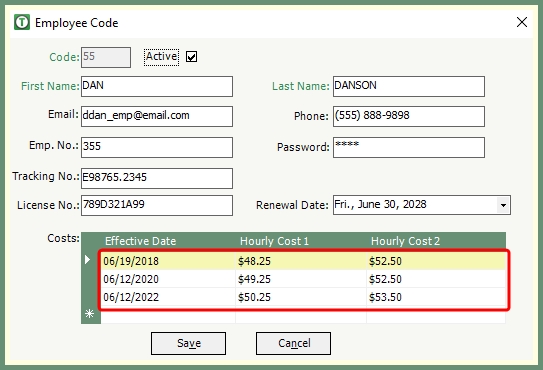
Task: Click the Tracking No. field E98765.2345
Action: tap(157, 178)
